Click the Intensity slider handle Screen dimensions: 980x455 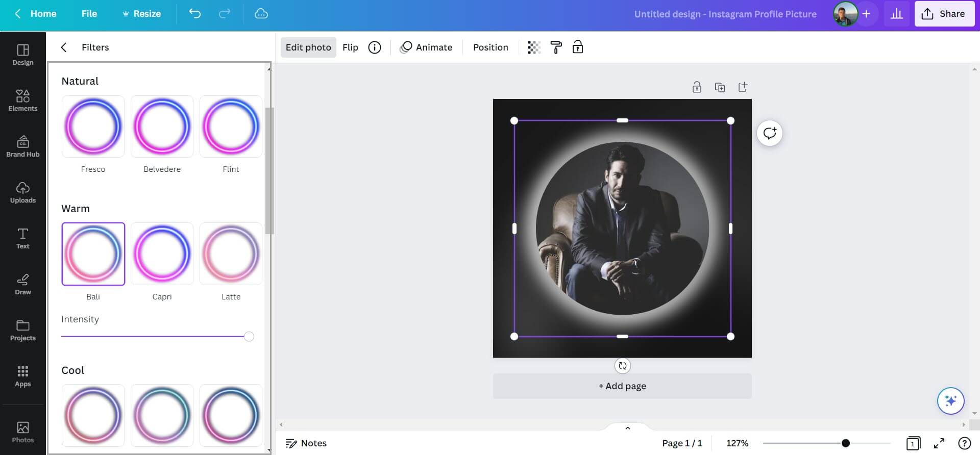pos(249,337)
